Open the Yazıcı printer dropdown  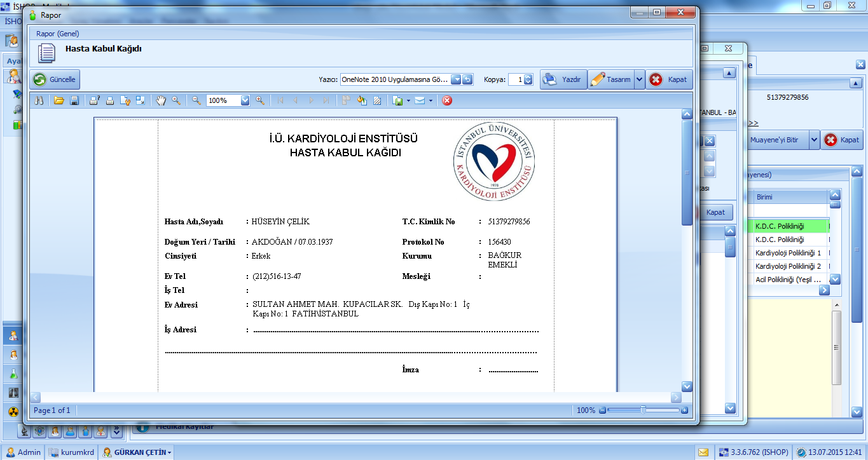pyautogui.click(x=457, y=79)
